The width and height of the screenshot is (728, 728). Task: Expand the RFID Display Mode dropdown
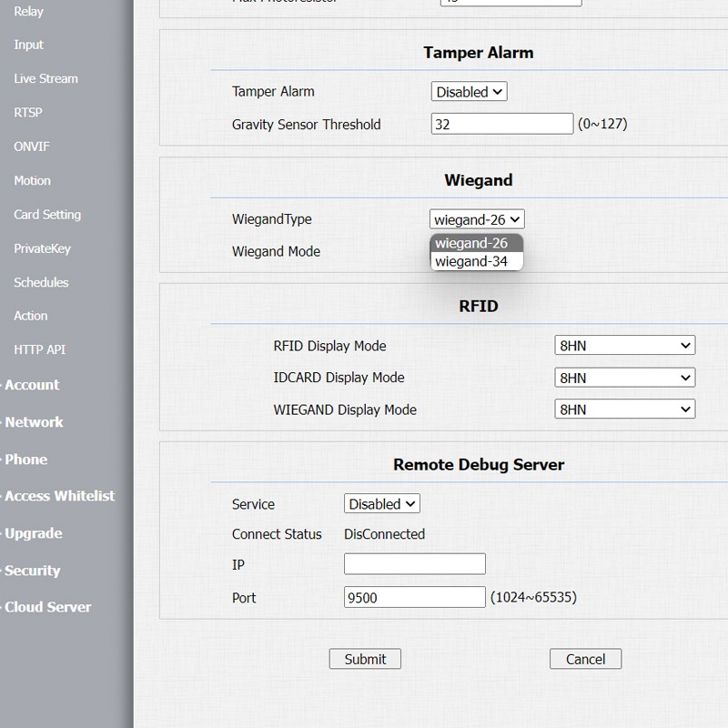[x=624, y=346]
